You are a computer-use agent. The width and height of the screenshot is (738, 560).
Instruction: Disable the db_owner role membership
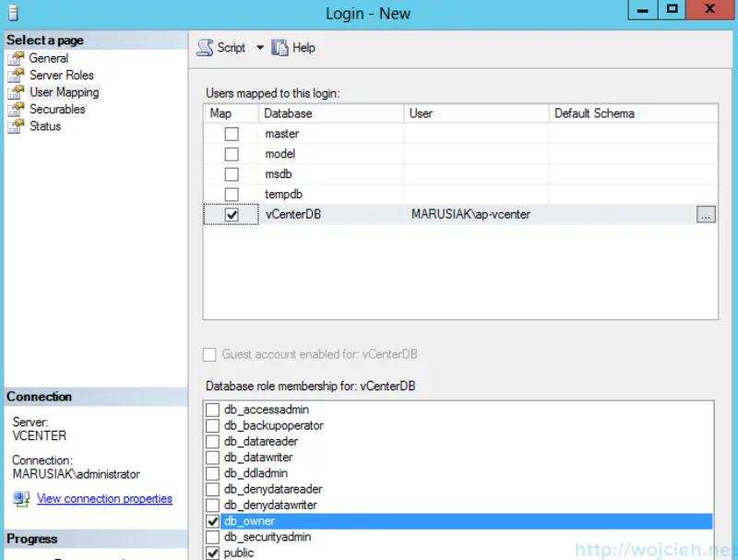click(212, 520)
